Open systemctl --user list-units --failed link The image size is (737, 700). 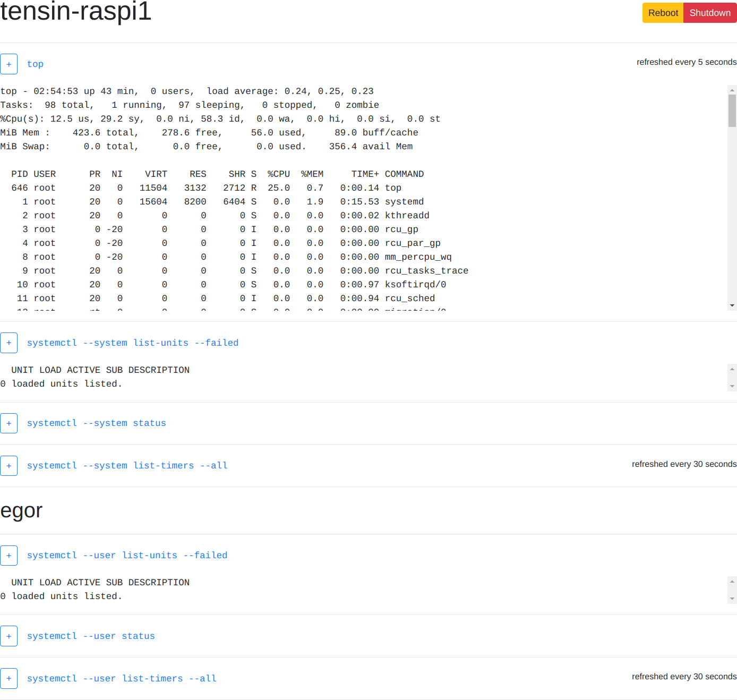[x=127, y=556]
